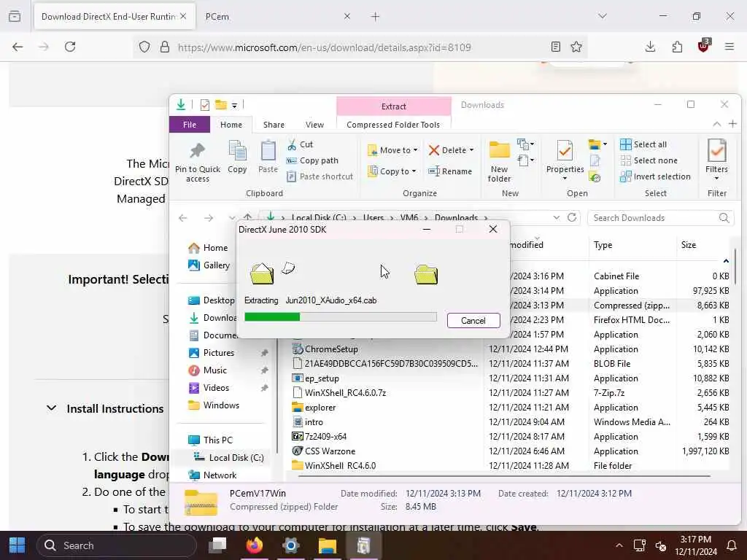Open Music in the navigation pane
Image resolution: width=747 pixels, height=560 pixels.
[208, 370]
